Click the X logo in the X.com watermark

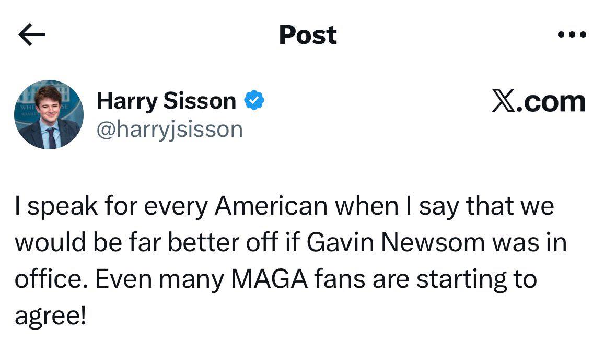[x=504, y=101]
